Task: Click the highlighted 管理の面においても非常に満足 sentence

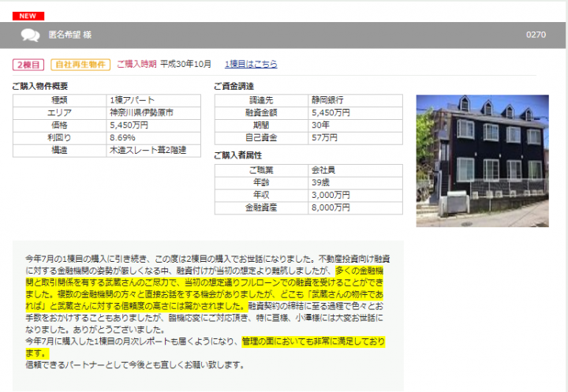Action: point(313,342)
